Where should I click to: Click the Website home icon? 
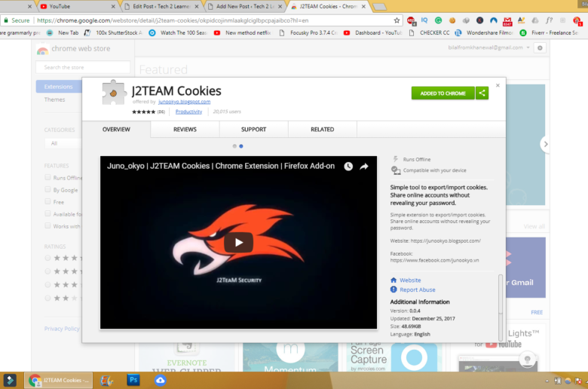pyautogui.click(x=394, y=280)
